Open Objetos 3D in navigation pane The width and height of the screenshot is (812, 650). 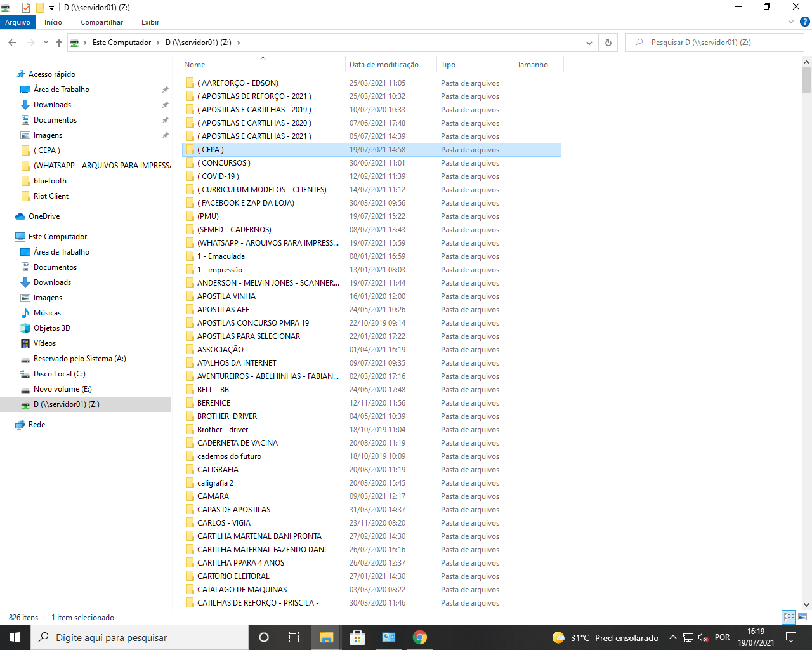[51, 328]
